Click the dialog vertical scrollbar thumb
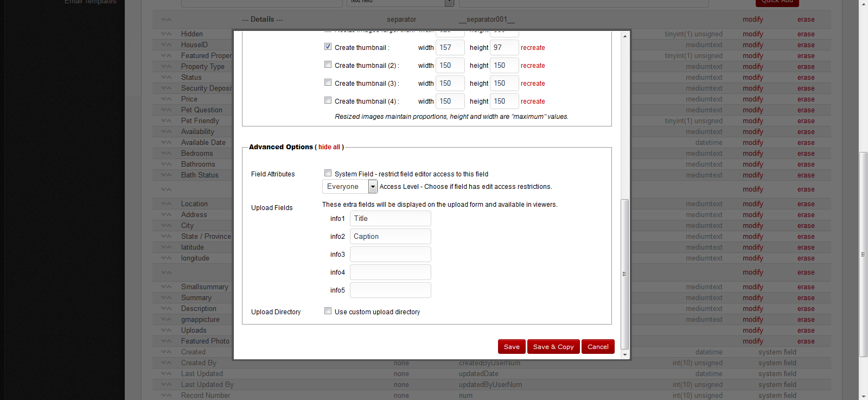This screenshot has width=868, height=400. pyautogui.click(x=625, y=274)
